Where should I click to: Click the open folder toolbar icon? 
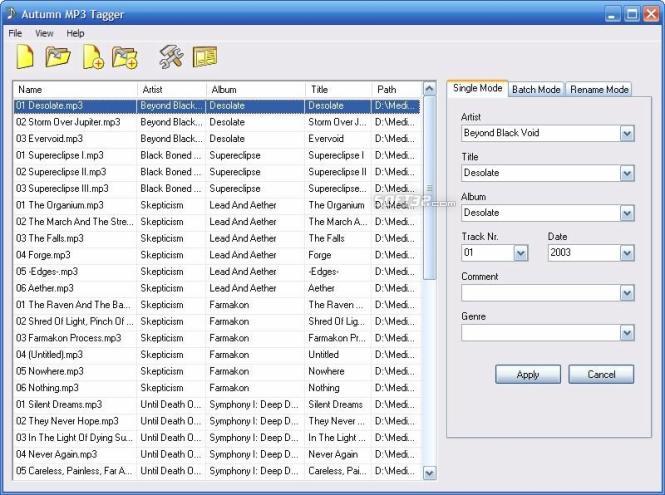point(58,57)
